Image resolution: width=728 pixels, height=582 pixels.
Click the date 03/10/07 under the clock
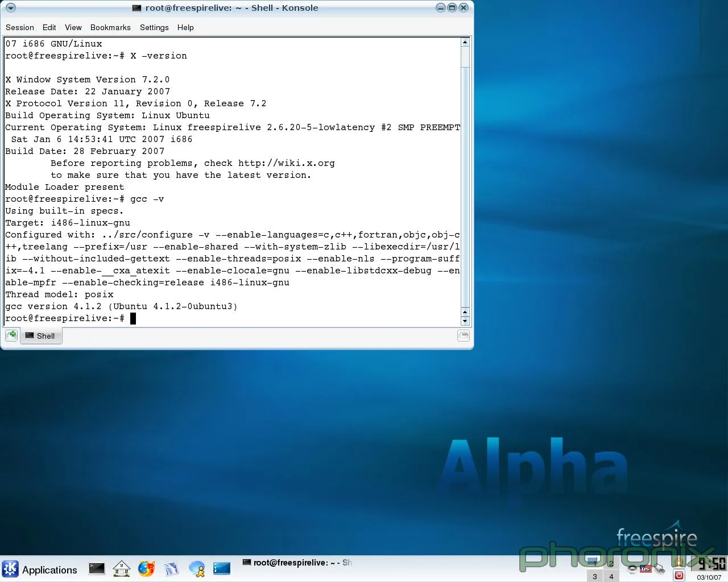click(x=709, y=577)
